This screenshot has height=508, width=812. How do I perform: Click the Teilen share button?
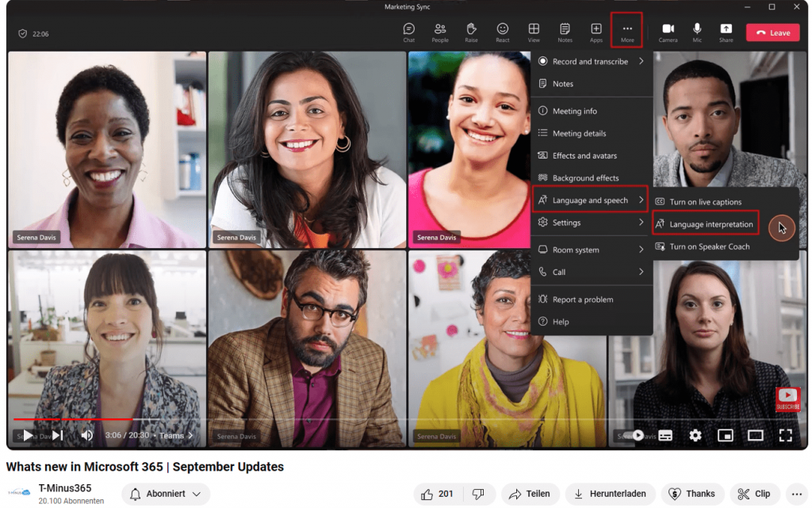coord(529,494)
